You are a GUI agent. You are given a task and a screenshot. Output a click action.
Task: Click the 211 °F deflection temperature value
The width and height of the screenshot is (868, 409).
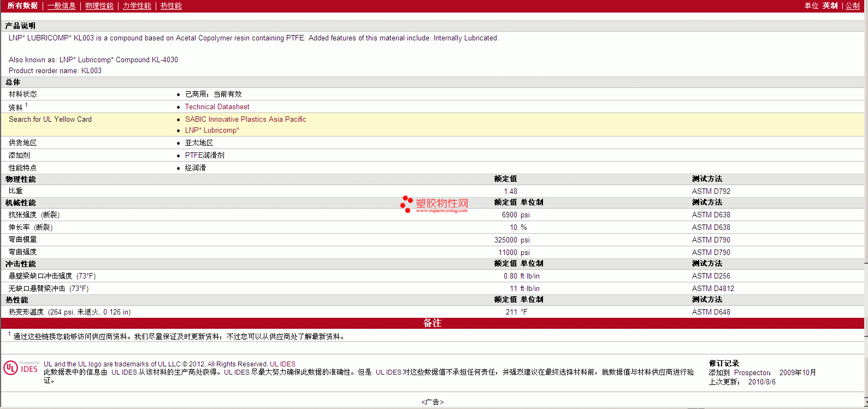pos(517,312)
